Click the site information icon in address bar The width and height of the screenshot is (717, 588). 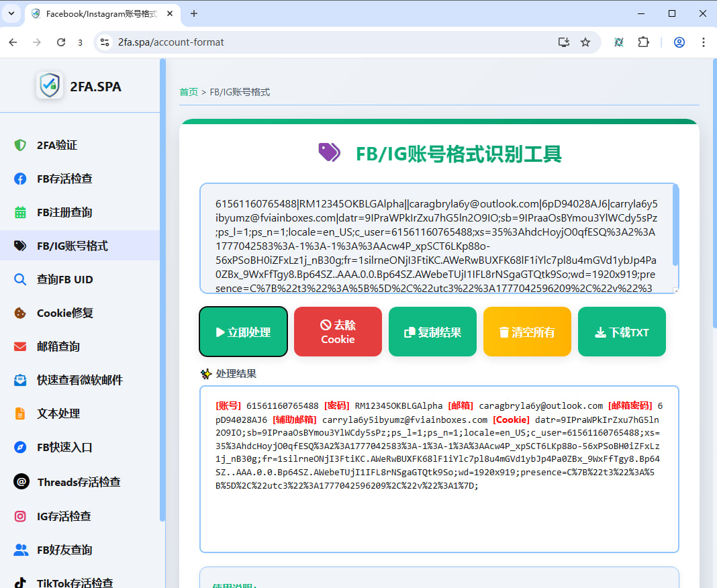pyautogui.click(x=105, y=42)
